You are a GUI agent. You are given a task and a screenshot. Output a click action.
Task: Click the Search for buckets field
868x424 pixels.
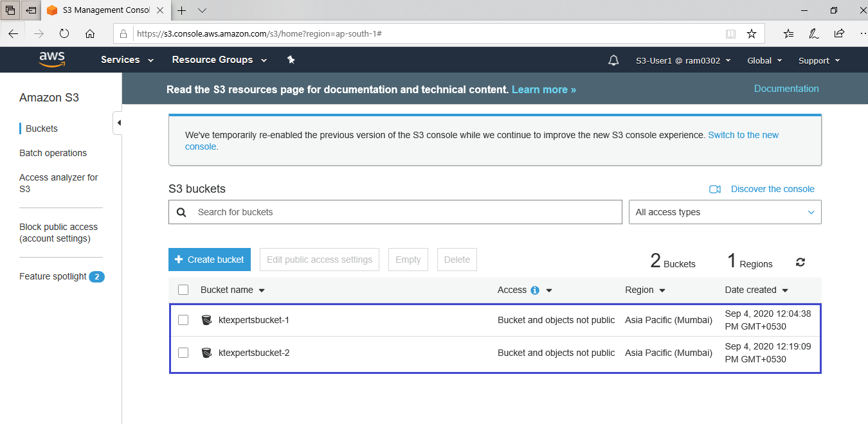(x=395, y=212)
